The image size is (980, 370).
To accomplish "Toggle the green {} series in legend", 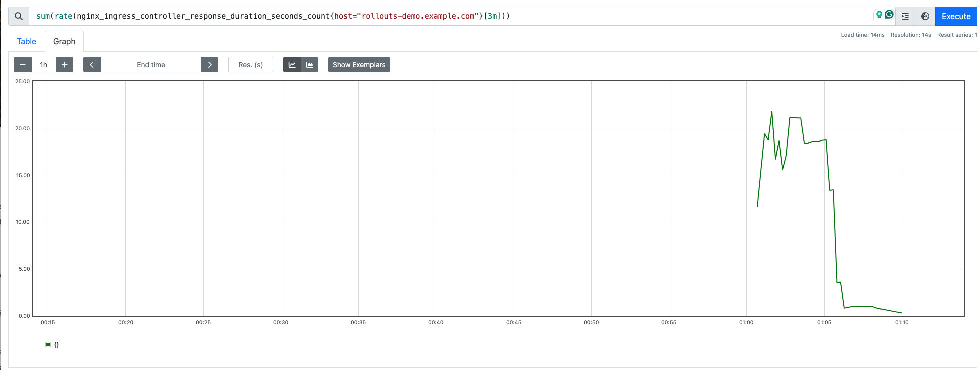I will (x=48, y=344).
